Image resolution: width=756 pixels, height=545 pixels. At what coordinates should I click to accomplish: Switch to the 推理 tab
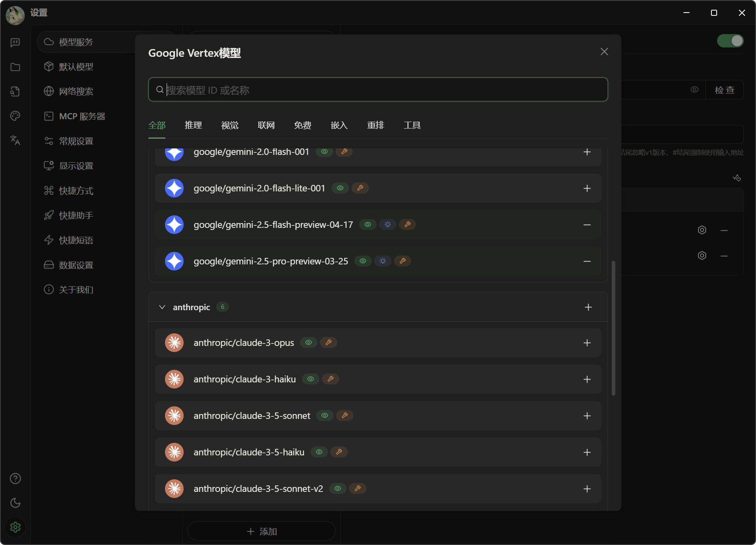193,125
